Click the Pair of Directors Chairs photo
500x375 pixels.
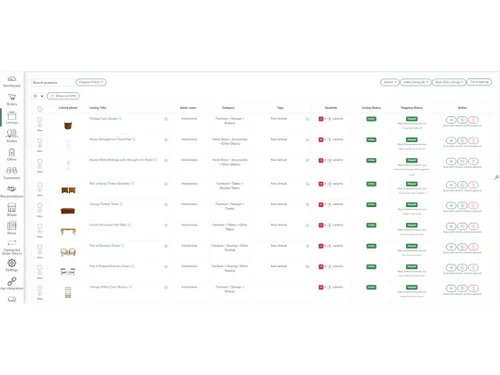click(x=68, y=252)
